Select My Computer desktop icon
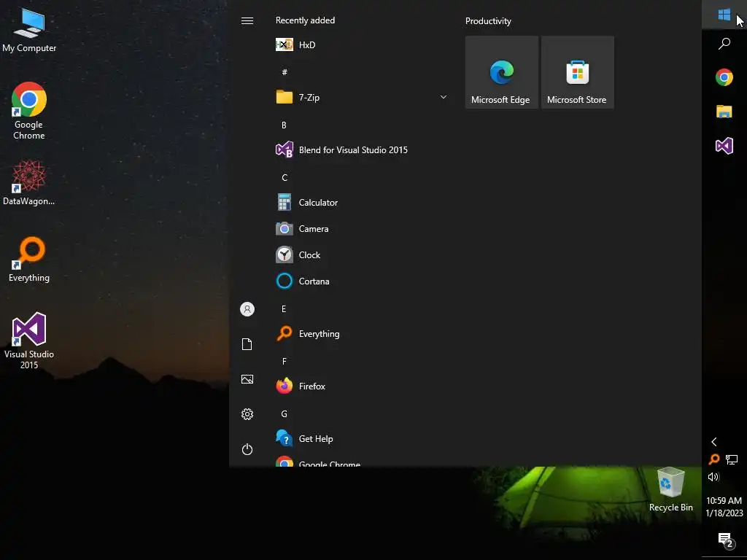The height and width of the screenshot is (560, 747). pos(29,29)
